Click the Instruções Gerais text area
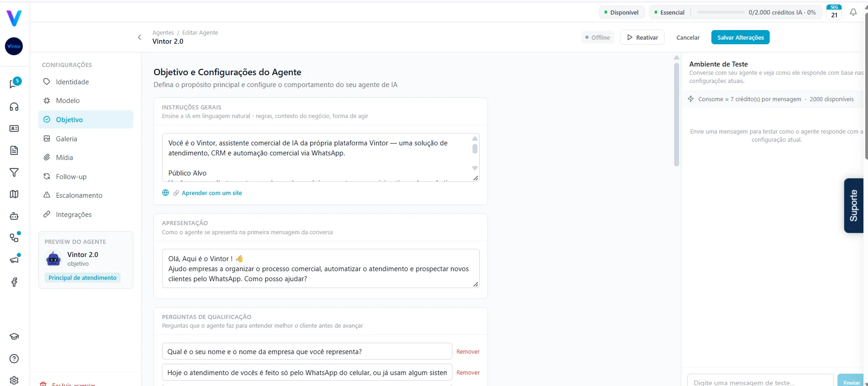The width and height of the screenshot is (868, 386). point(320,158)
